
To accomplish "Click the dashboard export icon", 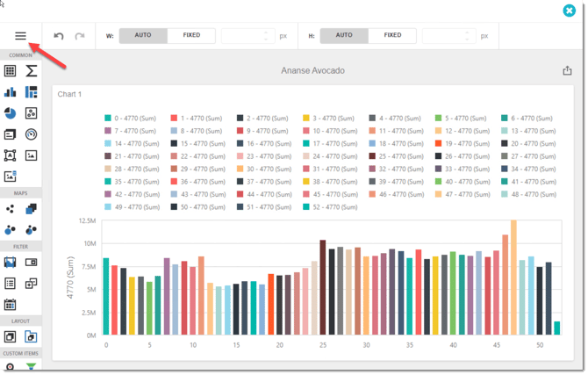I will (567, 70).
